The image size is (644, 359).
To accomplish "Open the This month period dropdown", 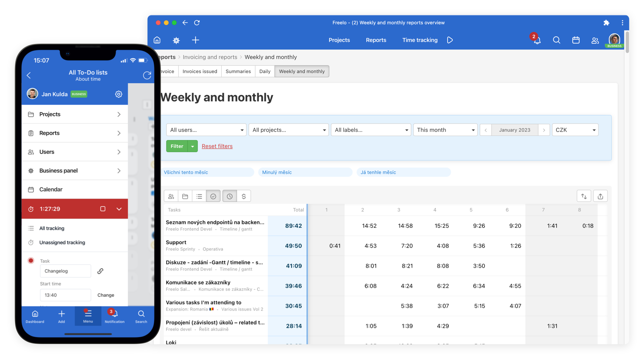I will click(x=445, y=130).
